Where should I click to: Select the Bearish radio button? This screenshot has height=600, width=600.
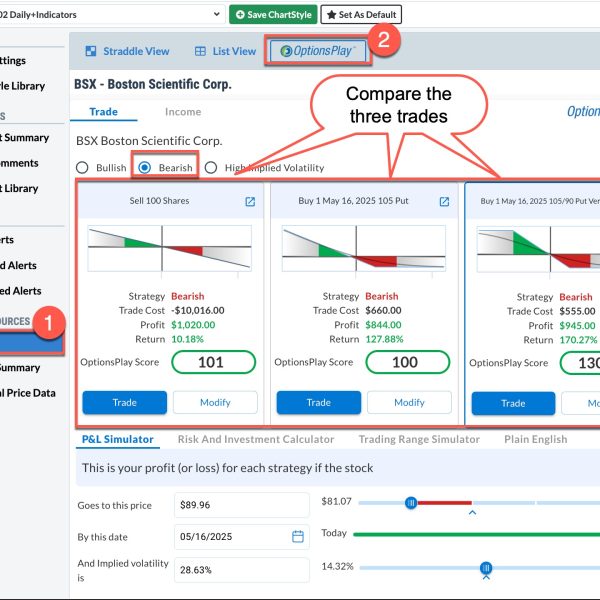(145, 168)
